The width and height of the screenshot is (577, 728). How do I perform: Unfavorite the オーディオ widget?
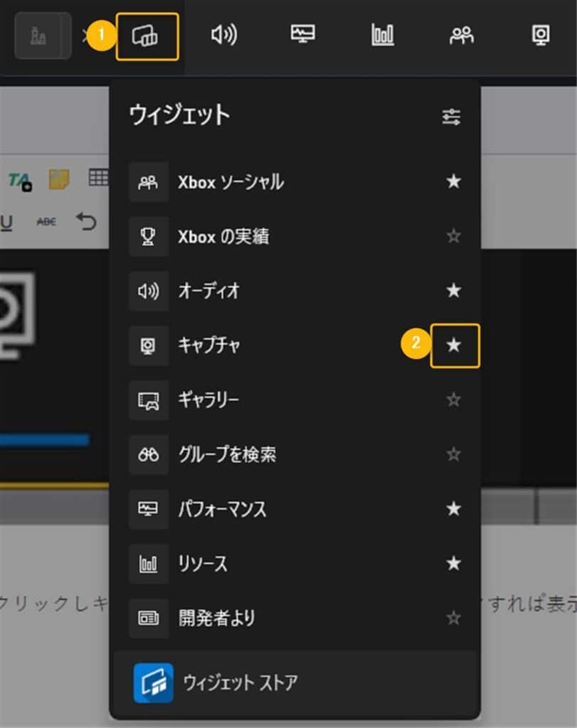[453, 291]
